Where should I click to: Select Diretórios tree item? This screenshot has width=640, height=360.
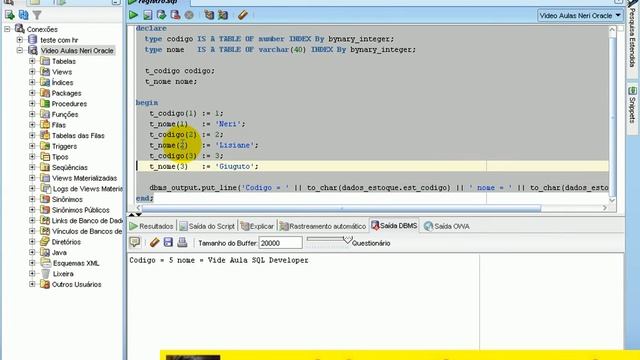[x=66, y=242]
